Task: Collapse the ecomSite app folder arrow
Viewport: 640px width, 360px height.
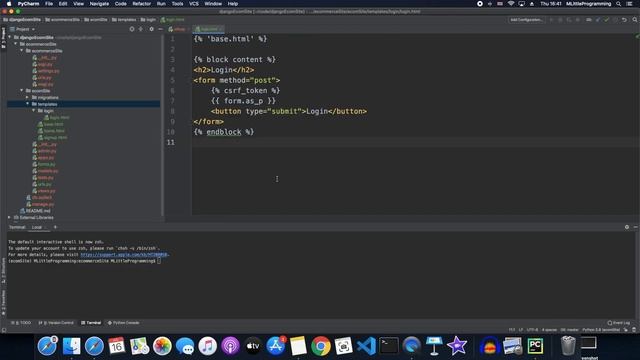Action: pos(22,91)
